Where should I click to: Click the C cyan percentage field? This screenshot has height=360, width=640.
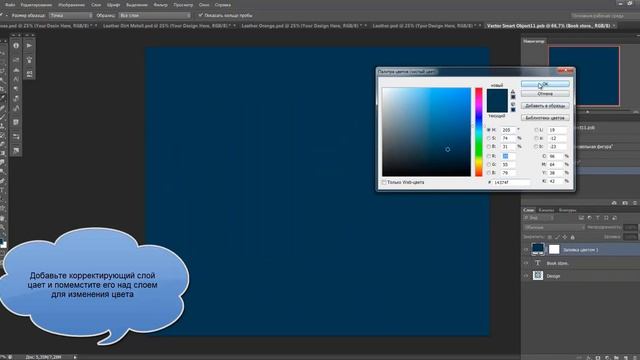tap(556, 156)
